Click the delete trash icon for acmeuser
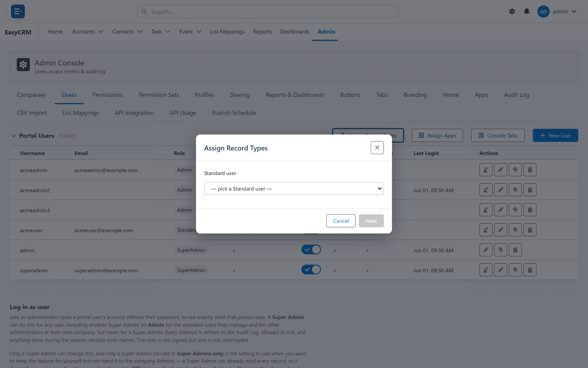Viewport: 588px width, 368px height. [530, 230]
